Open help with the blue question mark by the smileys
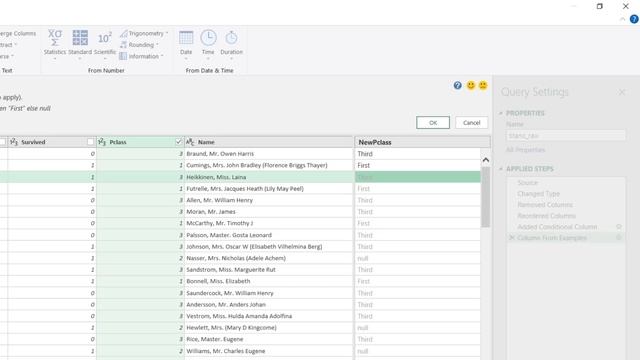Screen dimensions: 640x360 [458, 85]
